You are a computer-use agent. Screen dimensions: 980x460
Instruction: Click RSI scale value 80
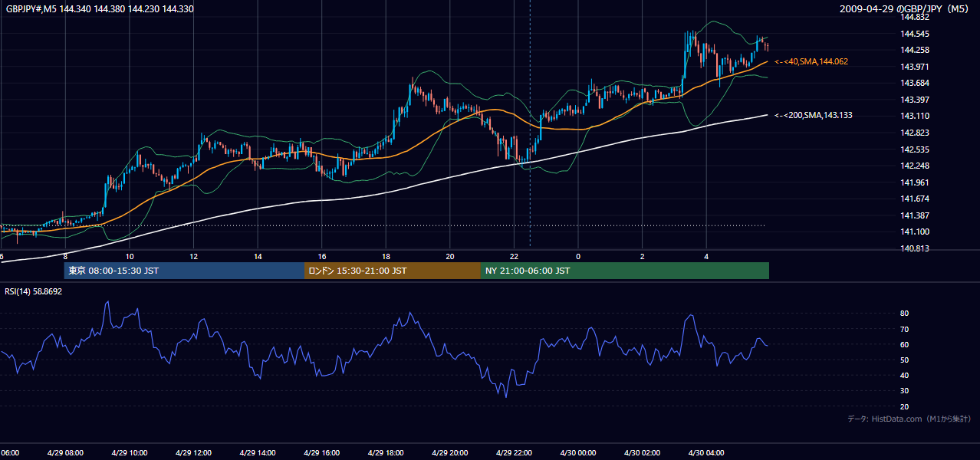pyautogui.click(x=904, y=314)
